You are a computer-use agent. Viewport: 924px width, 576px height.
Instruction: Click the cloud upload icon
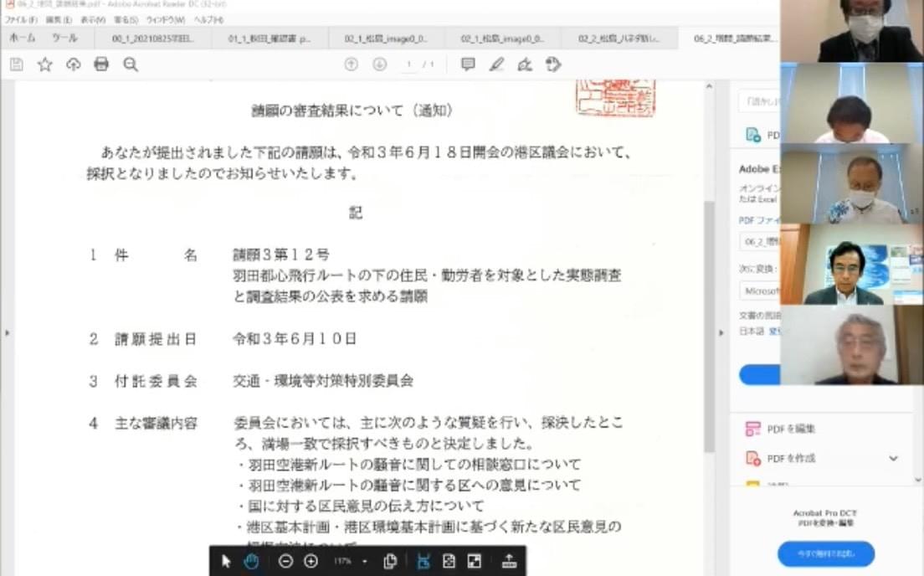[x=74, y=64]
